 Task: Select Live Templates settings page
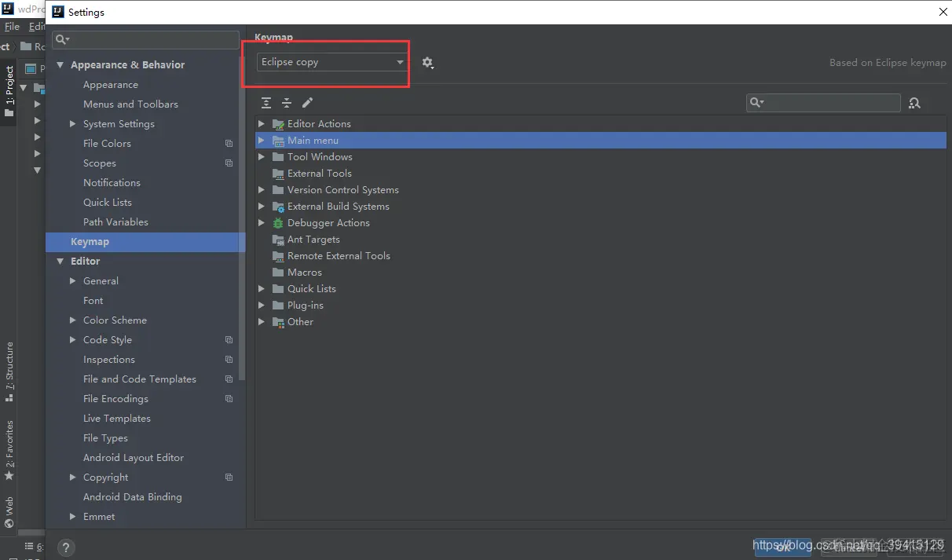pos(117,419)
